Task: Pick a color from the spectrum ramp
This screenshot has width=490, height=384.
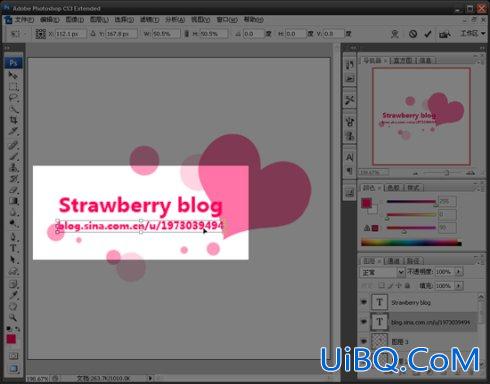Action: click(411, 243)
